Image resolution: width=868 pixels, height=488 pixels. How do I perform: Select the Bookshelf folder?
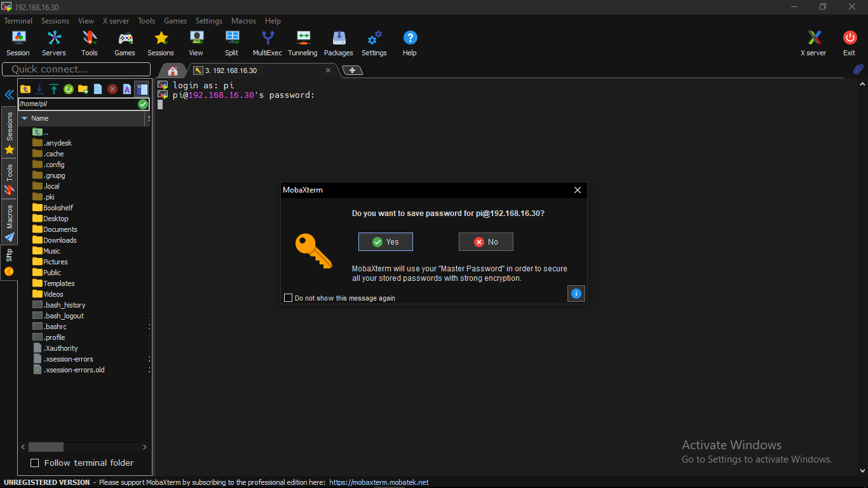[53, 208]
